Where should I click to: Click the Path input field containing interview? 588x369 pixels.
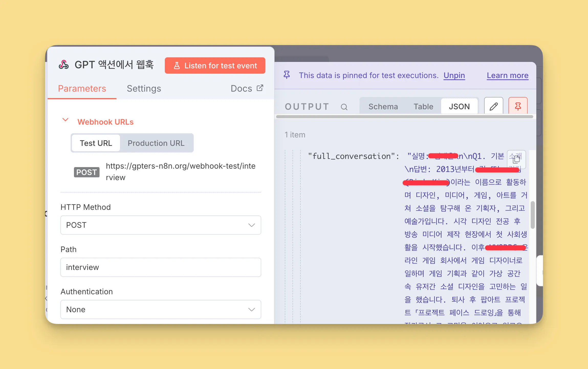161,267
